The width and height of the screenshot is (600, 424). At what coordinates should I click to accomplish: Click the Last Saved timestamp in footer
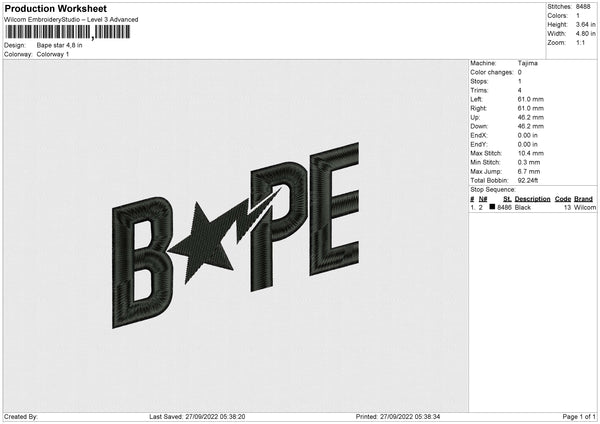point(197,417)
